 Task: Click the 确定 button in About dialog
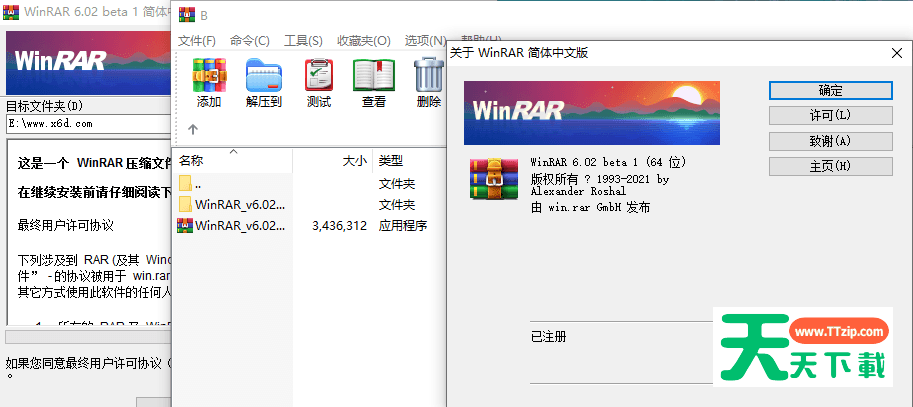[x=831, y=90]
